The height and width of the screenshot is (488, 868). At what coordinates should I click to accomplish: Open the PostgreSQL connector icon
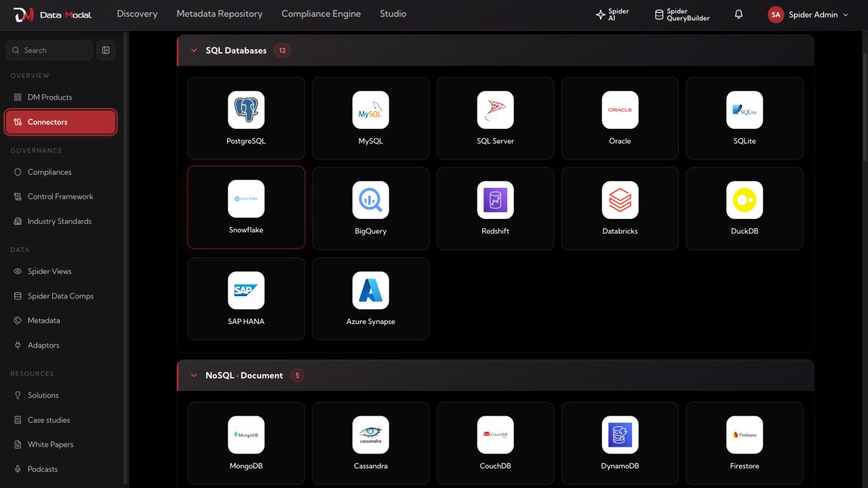pyautogui.click(x=246, y=110)
